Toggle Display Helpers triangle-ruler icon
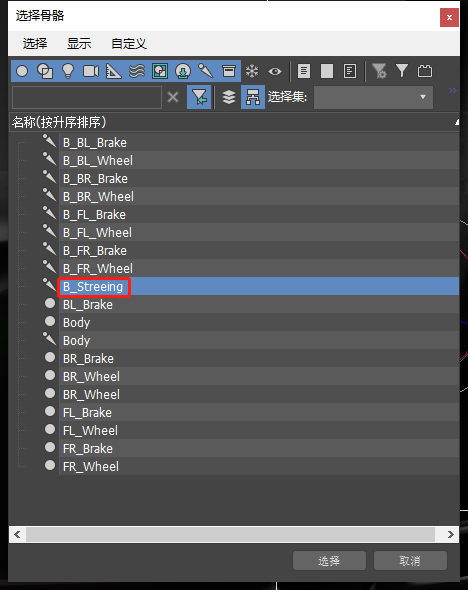This screenshot has width=468, height=590. coord(114,71)
